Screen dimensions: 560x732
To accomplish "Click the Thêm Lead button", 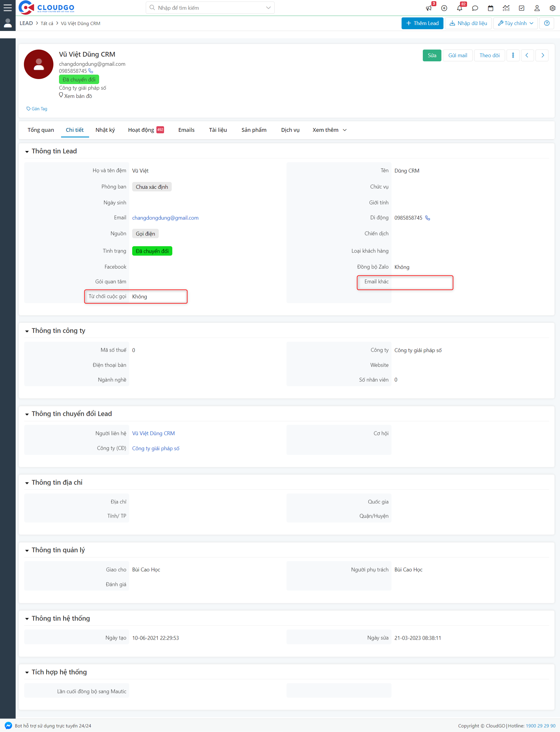I will pyautogui.click(x=422, y=23).
